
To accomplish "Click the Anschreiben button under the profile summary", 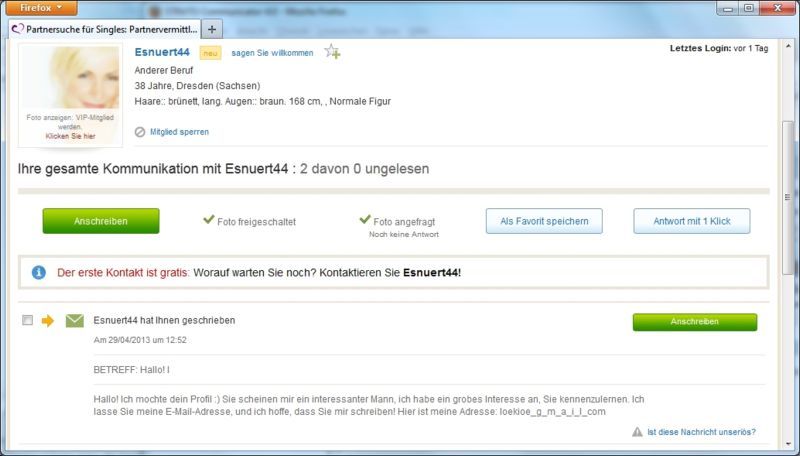I will pos(100,221).
